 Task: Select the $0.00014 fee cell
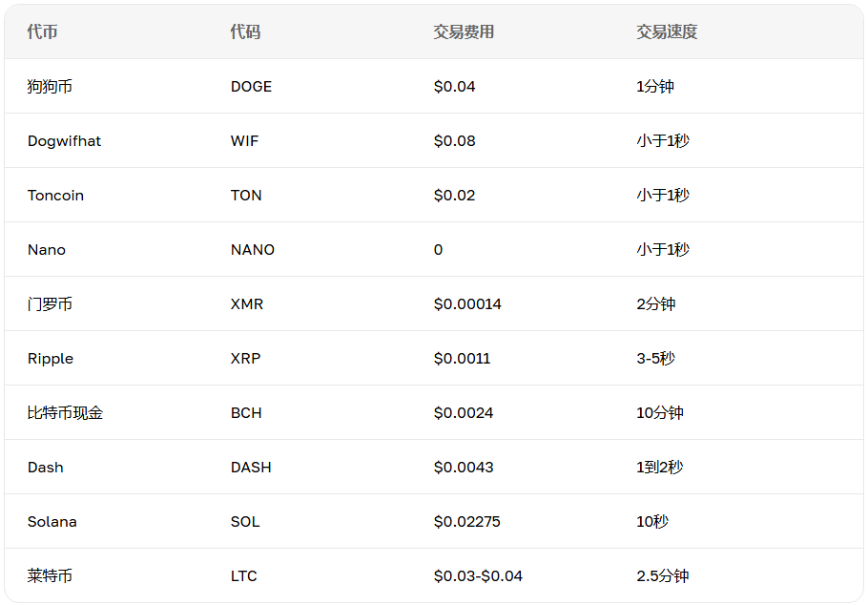click(x=467, y=303)
